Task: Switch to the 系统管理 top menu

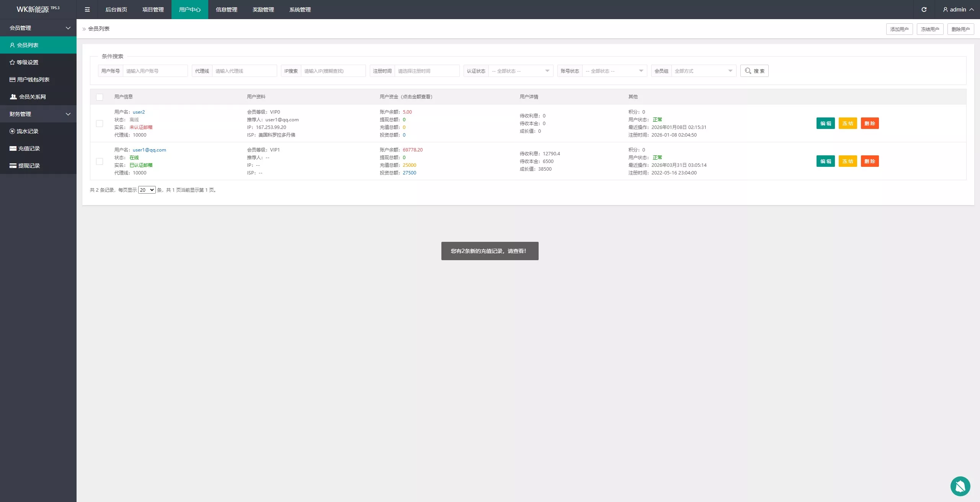Action: [300, 10]
